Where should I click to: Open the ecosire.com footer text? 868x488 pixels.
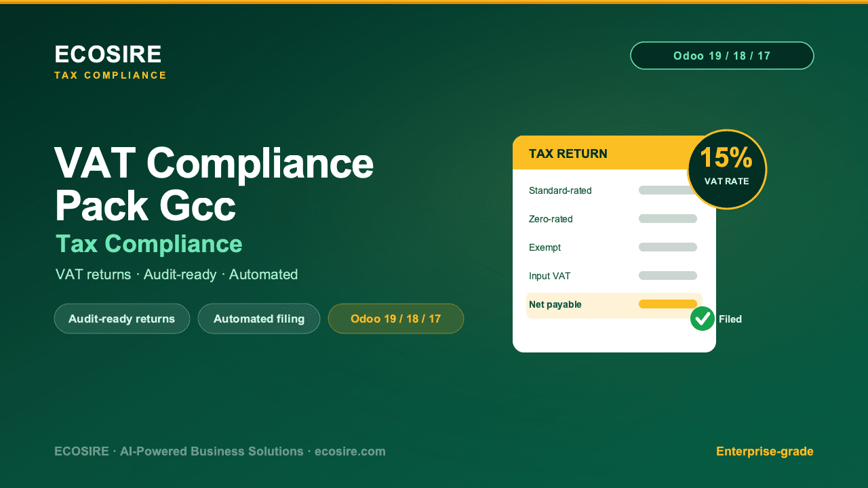pyautogui.click(x=350, y=451)
